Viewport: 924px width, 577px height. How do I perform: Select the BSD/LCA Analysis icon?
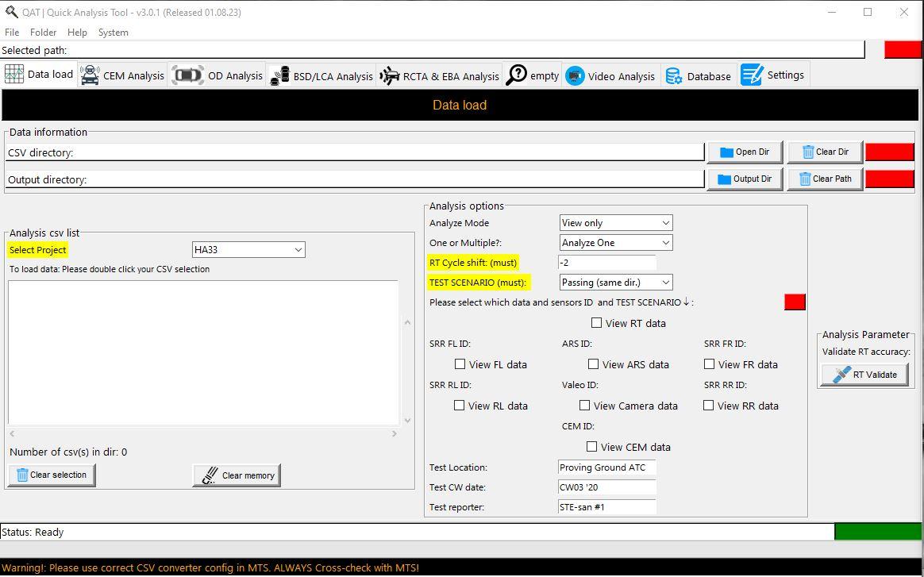click(x=279, y=76)
